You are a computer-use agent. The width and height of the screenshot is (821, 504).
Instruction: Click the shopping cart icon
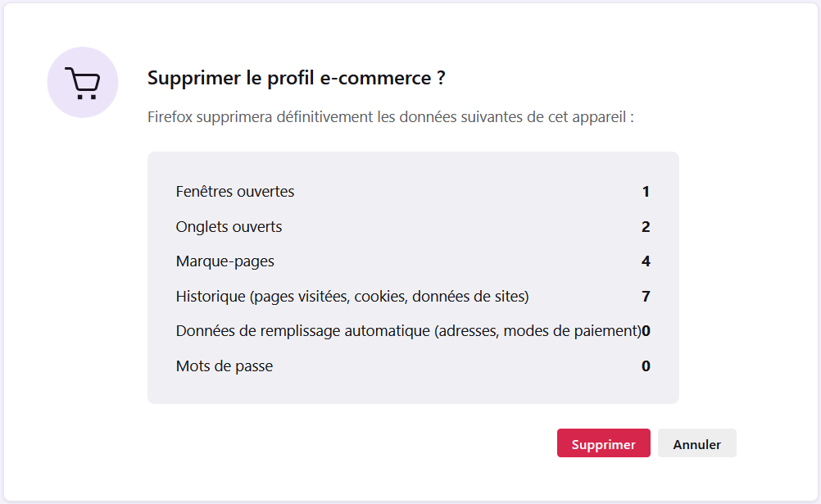click(x=82, y=82)
